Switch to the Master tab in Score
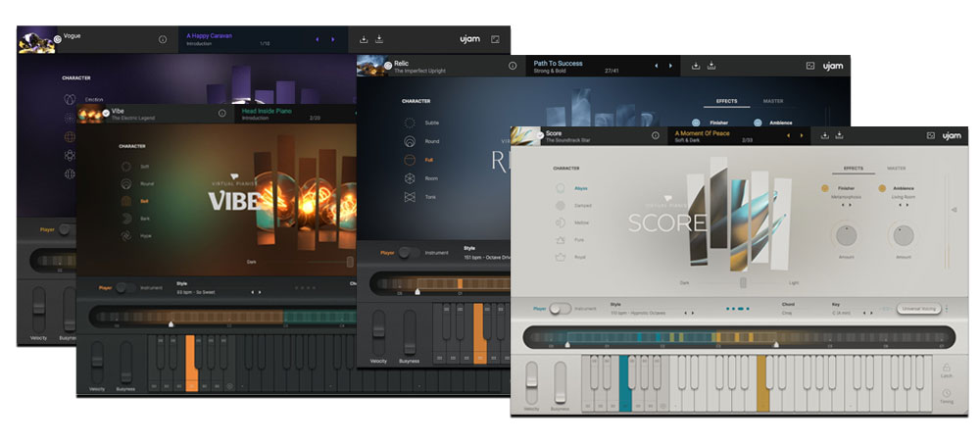The image size is (980, 445). tap(897, 169)
